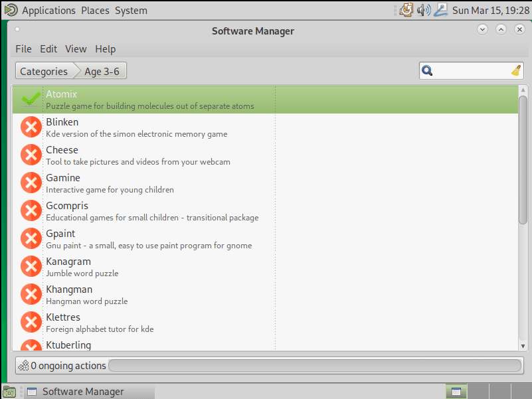532x399 pixels.
Task: Click the green installed checkmark for Atomix
Action: [x=31, y=100]
